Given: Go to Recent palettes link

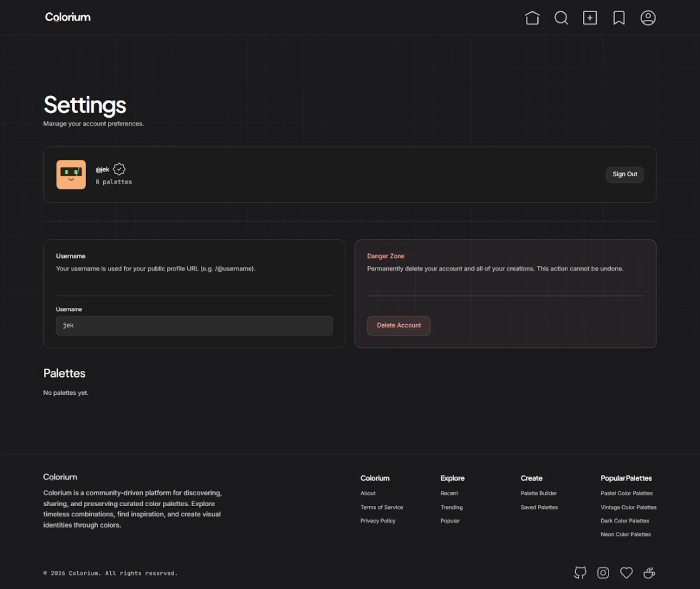Looking at the screenshot, I should [449, 493].
